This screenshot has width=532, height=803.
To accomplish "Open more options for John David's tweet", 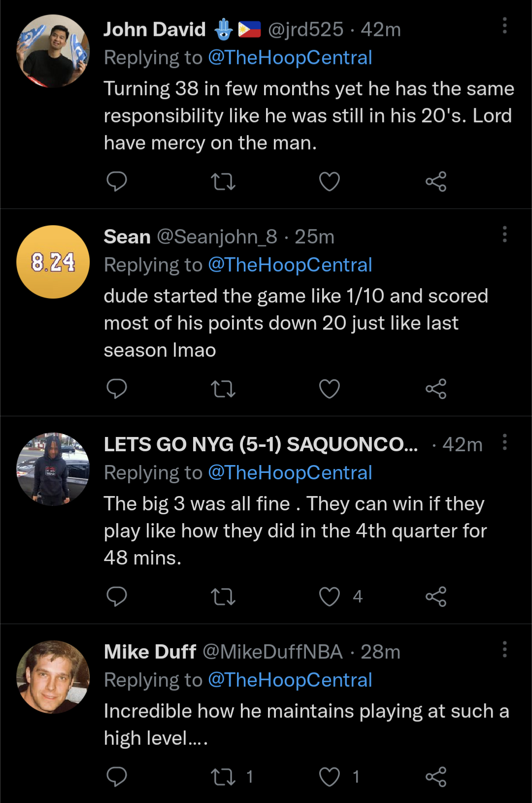I will tap(504, 26).
